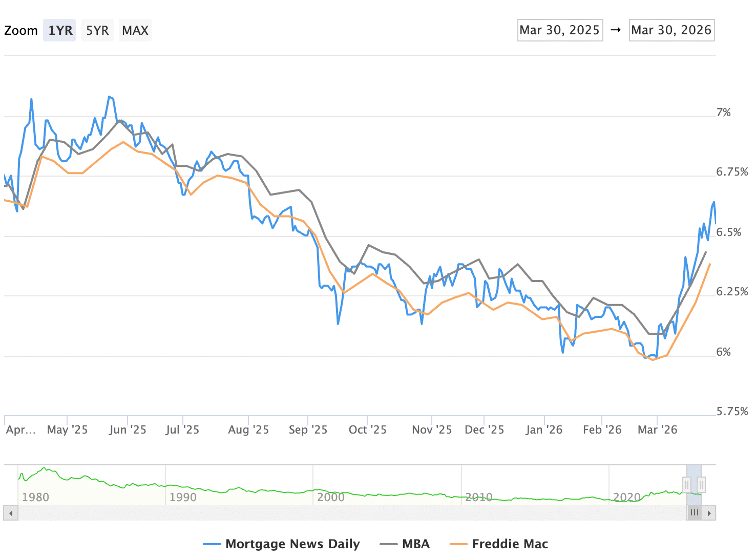The width and height of the screenshot is (756, 560).
Task: Click the 6.25% y-axis label
Action: click(732, 292)
